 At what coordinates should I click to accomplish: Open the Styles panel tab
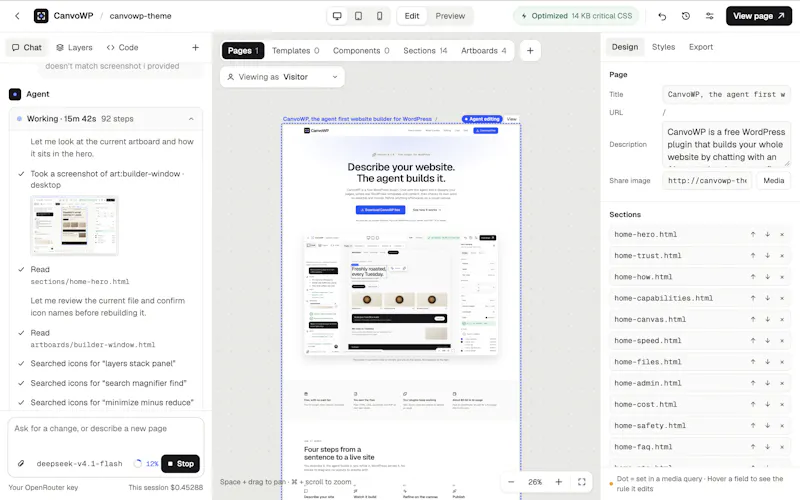point(663,47)
